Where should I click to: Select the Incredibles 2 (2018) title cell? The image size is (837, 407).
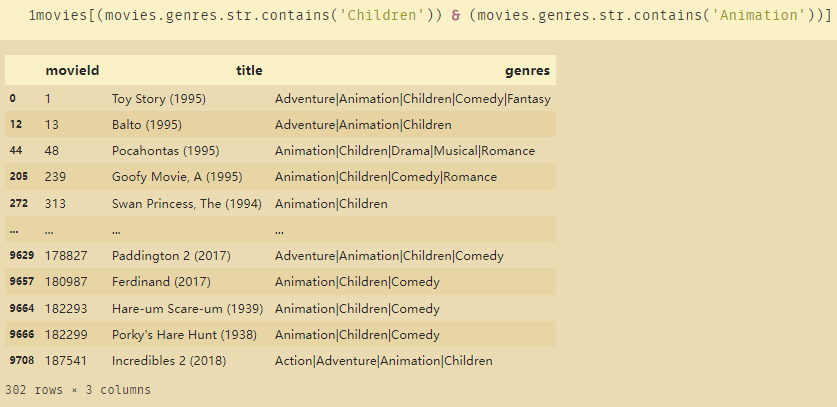tap(169, 361)
